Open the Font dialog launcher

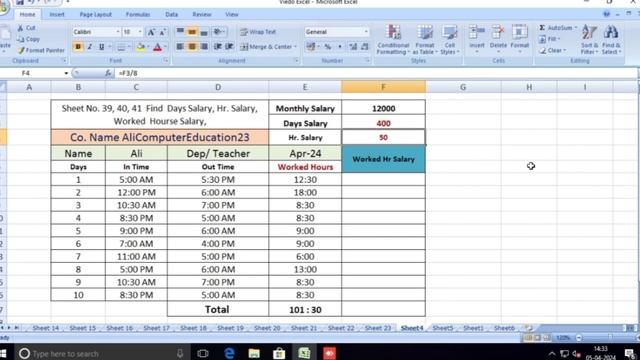point(166,60)
